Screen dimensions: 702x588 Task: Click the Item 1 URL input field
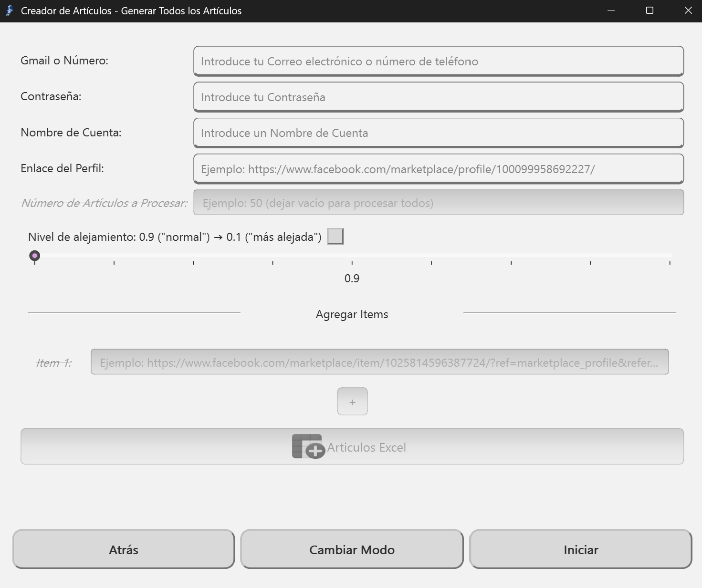point(379,362)
